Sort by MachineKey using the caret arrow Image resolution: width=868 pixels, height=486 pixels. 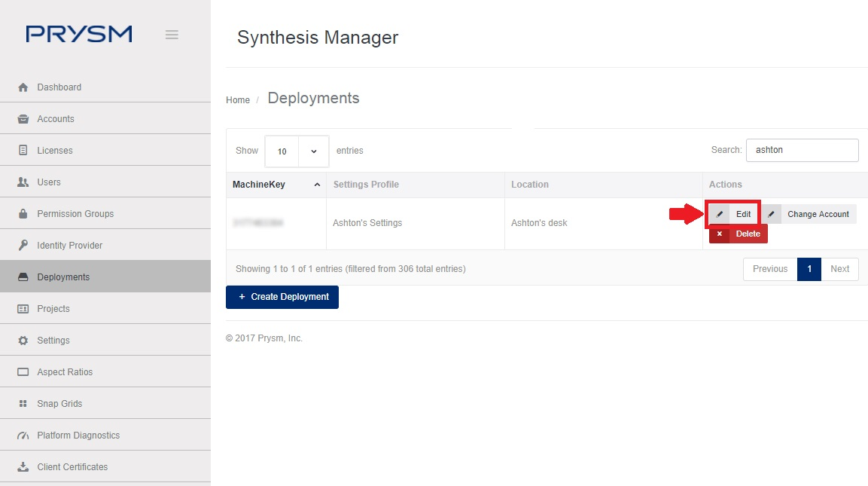tap(317, 185)
